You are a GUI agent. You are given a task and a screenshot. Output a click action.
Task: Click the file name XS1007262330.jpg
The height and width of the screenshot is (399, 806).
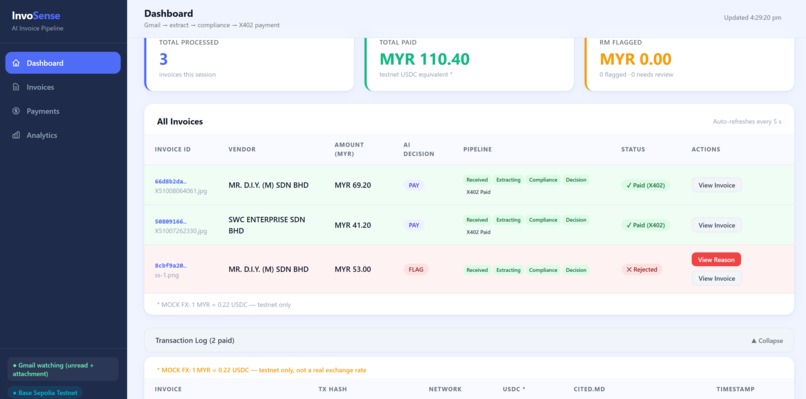click(x=181, y=231)
